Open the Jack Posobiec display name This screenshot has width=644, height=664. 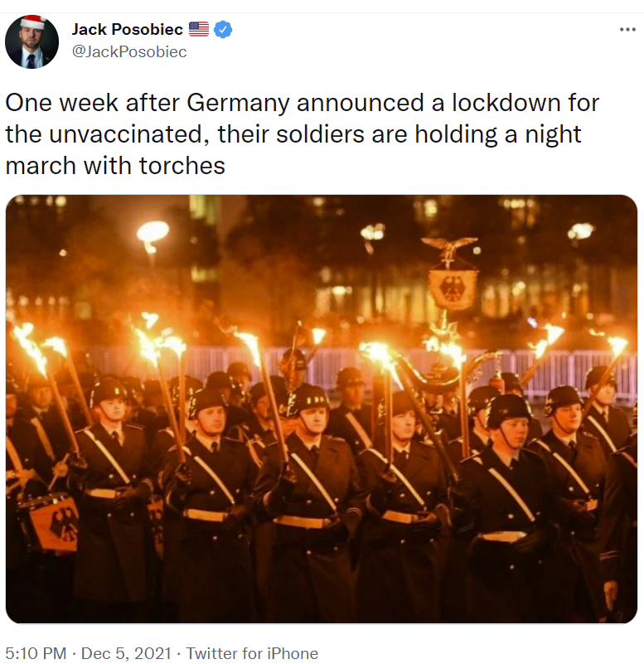pos(127,29)
